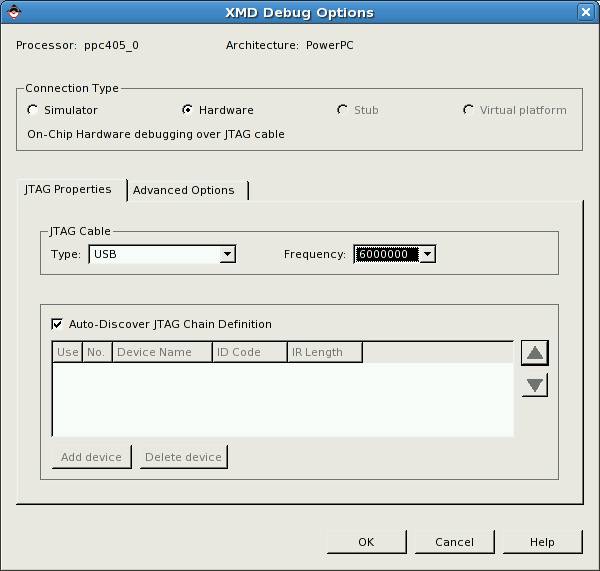Image resolution: width=600 pixels, height=571 pixels.
Task: Click the Cancel button
Action: pos(454,542)
